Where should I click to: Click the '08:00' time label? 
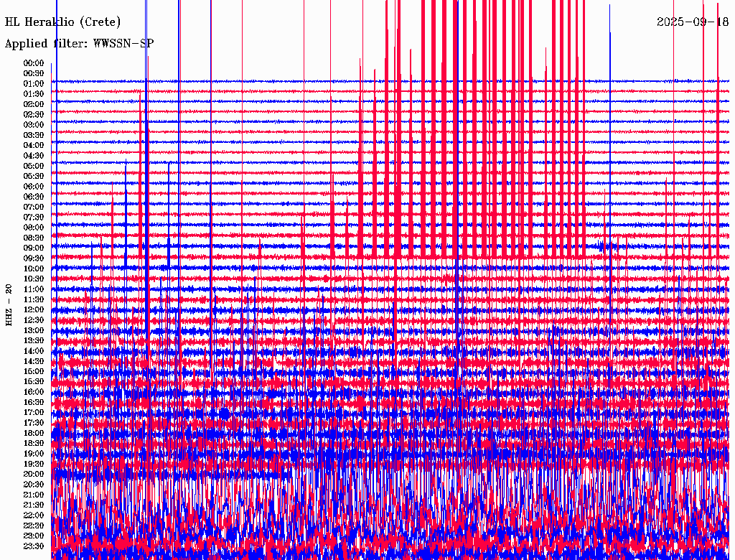point(34,228)
